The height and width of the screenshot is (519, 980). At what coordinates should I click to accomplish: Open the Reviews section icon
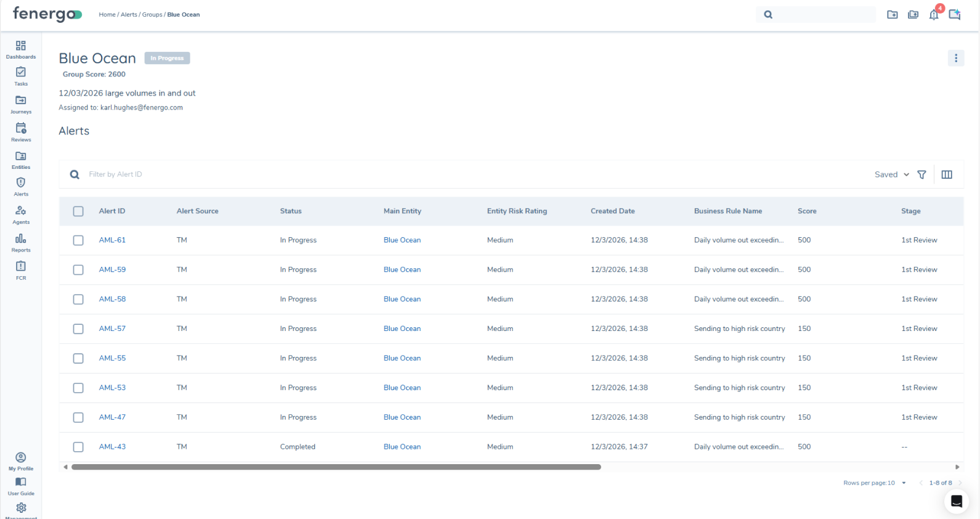pos(21,131)
